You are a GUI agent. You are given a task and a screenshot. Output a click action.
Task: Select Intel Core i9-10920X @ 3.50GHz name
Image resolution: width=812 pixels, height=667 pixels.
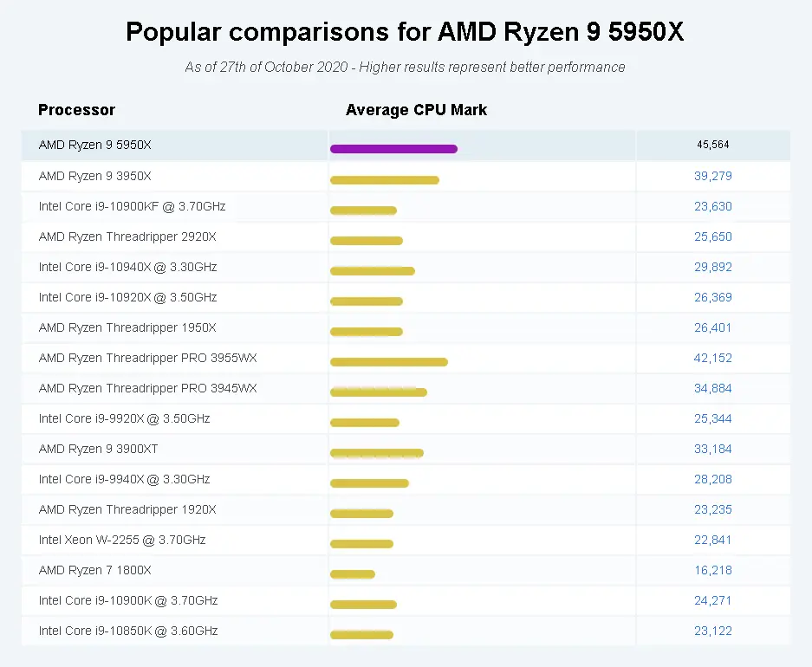pos(127,297)
